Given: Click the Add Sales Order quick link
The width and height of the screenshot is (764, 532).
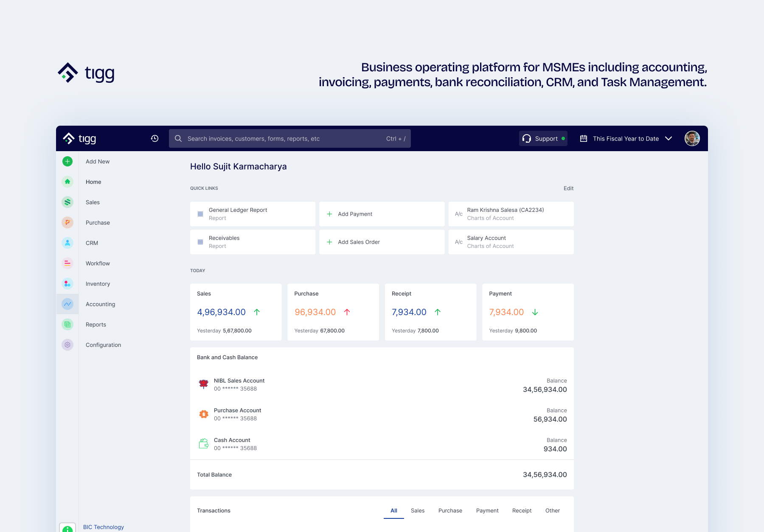Looking at the screenshot, I should point(382,242).
